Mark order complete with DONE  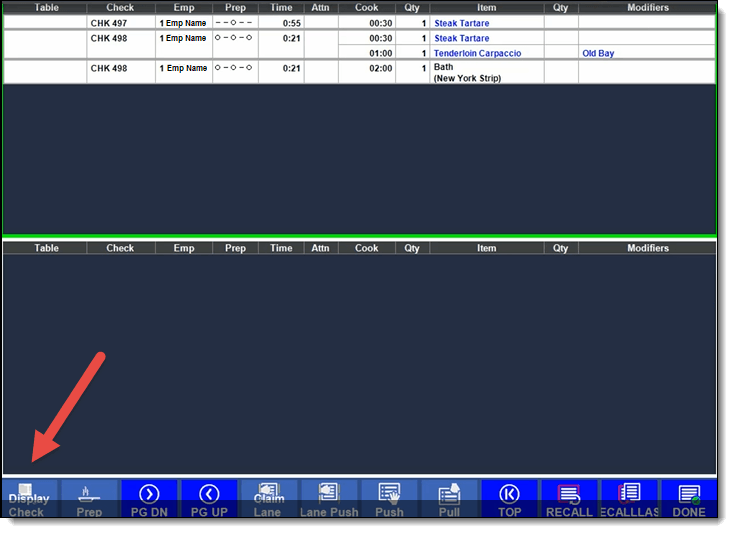pyautogui.click(x=689, y=499)
